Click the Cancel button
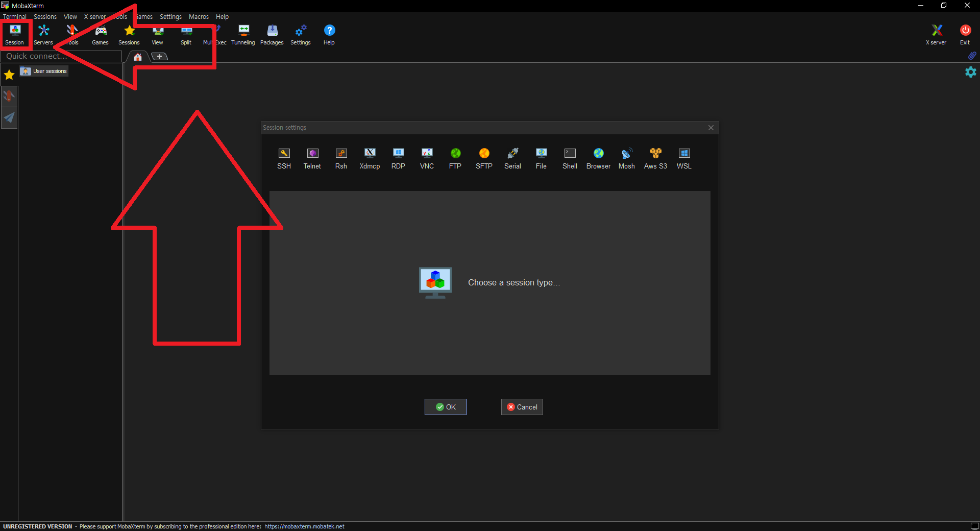The height and width of the screenshot is (531, 980). (522, 407)
